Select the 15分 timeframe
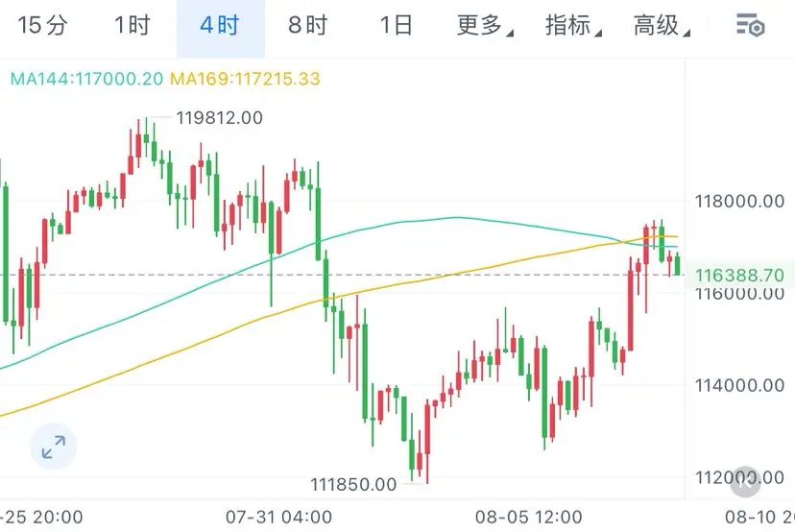 42,25
